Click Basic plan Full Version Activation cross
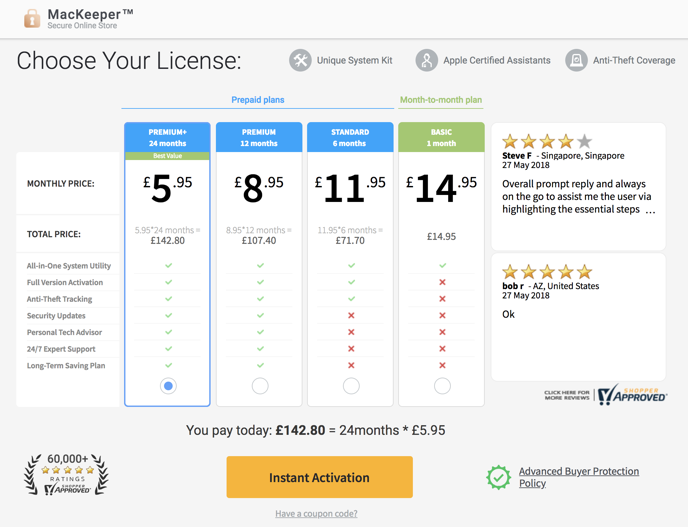 pos(442,282)
